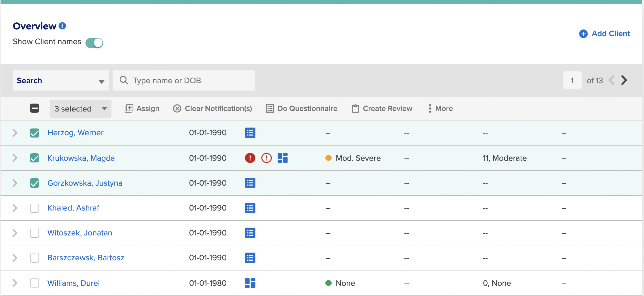Click the Overview info icon
Screen dimensions: 644x296
[62, 26]
